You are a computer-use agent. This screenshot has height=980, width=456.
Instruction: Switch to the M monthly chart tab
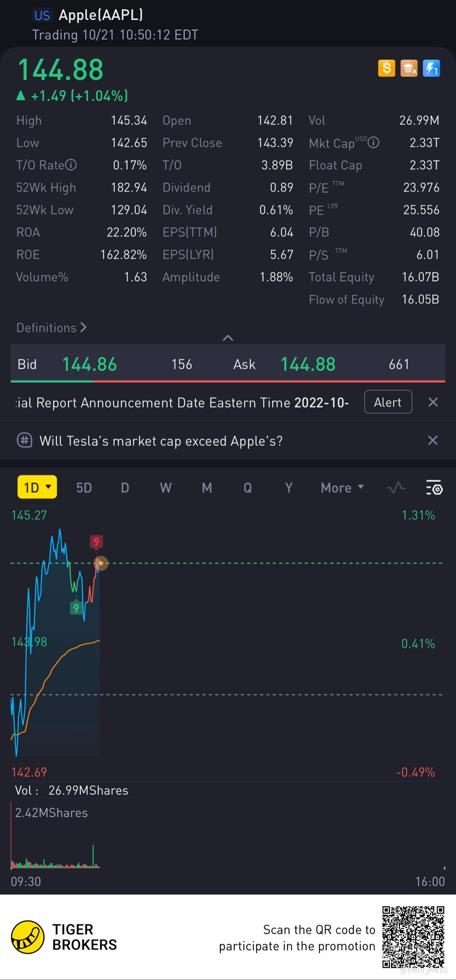coord(207,488)
